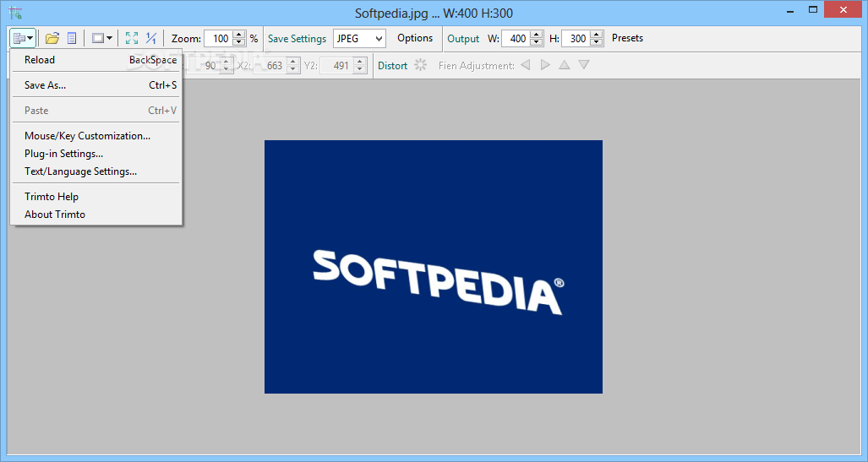The width and height of the screenshot is (868, 462).
Task: Click the Zoom percentage field
Action: [x=219, y=38]
